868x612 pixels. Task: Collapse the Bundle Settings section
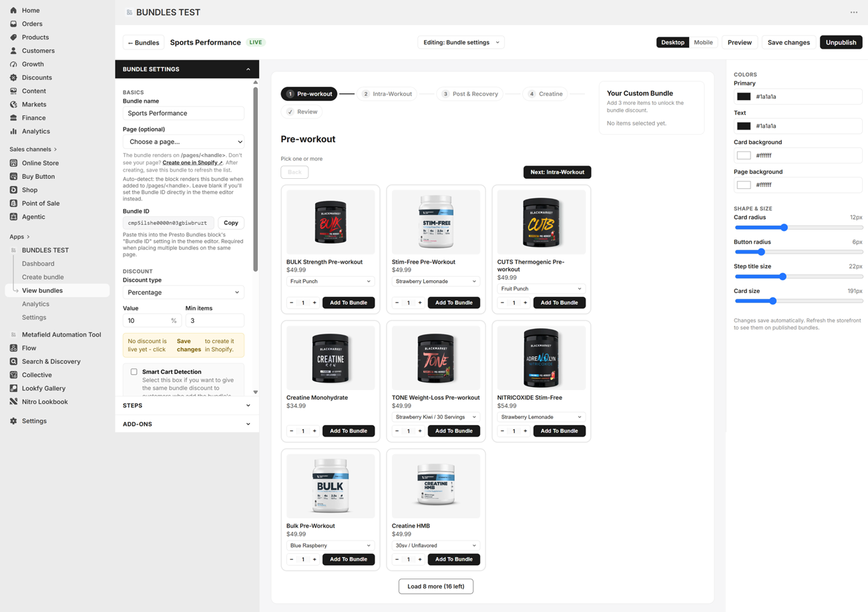187,69
